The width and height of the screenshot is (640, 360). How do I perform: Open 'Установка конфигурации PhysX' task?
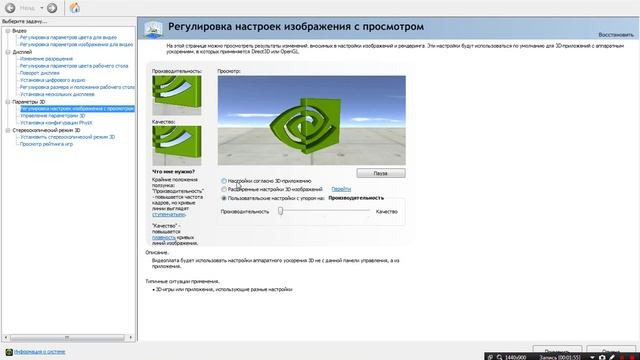click(56, 123)
